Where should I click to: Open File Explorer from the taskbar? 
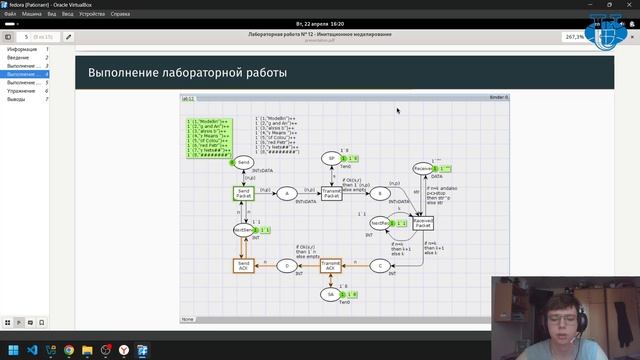(87, 350)
